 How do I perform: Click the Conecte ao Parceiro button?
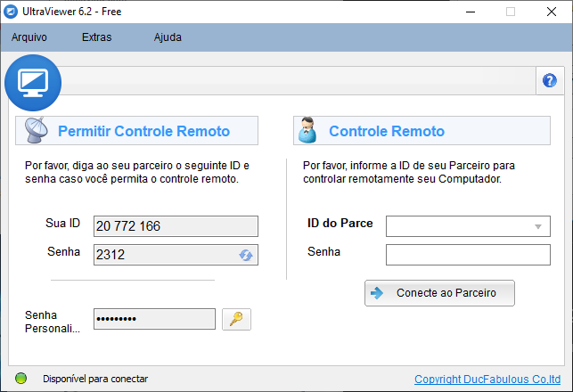[439, 292]
